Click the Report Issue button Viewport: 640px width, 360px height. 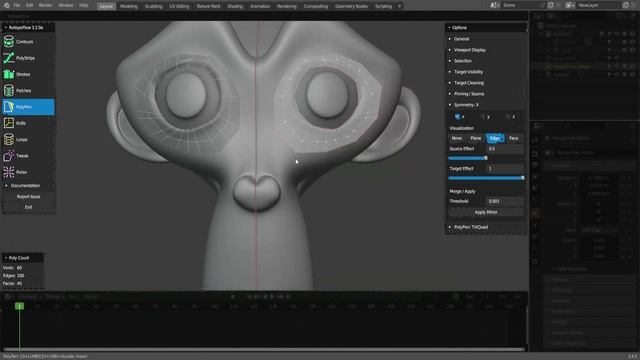pyautogui.click(x=28, y=197)
